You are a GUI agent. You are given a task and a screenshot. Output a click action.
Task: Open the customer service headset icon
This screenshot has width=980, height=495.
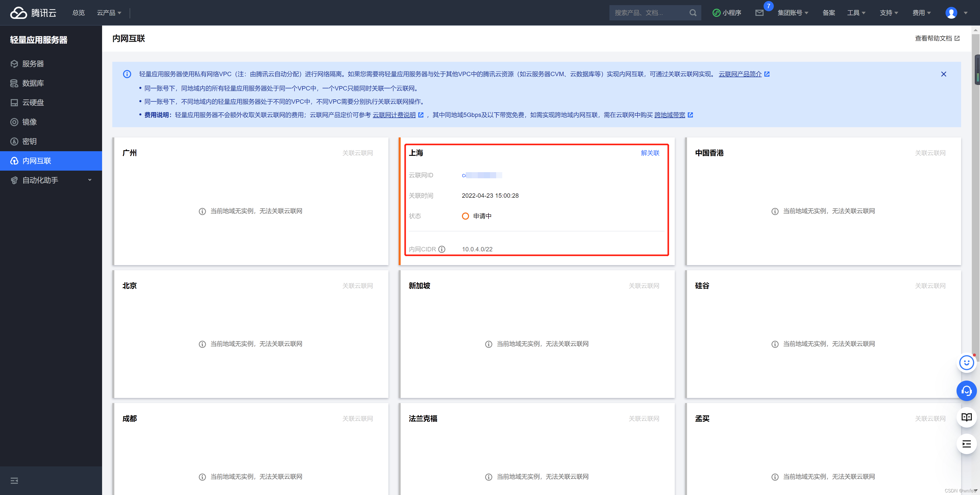[x=966, y=391]
